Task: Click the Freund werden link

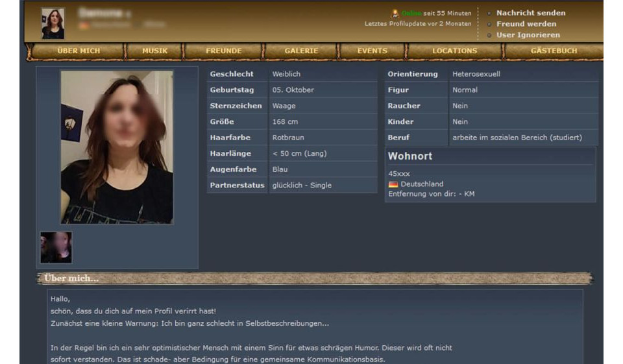Action: pos(526,24)
